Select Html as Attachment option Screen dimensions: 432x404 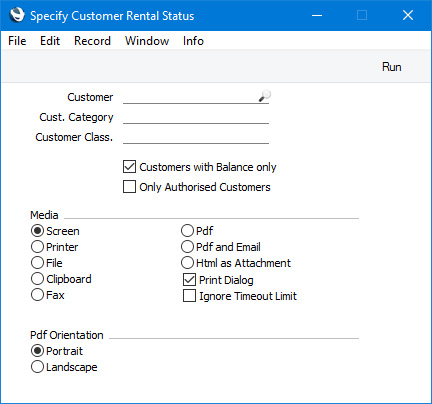click(187, 263)
